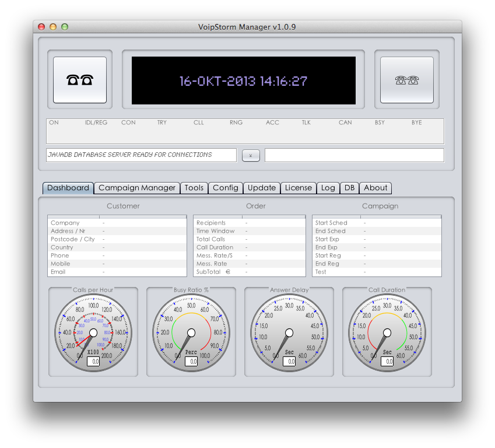
Task: Click the empty text field right of x button
Action: tap(354, 155)
